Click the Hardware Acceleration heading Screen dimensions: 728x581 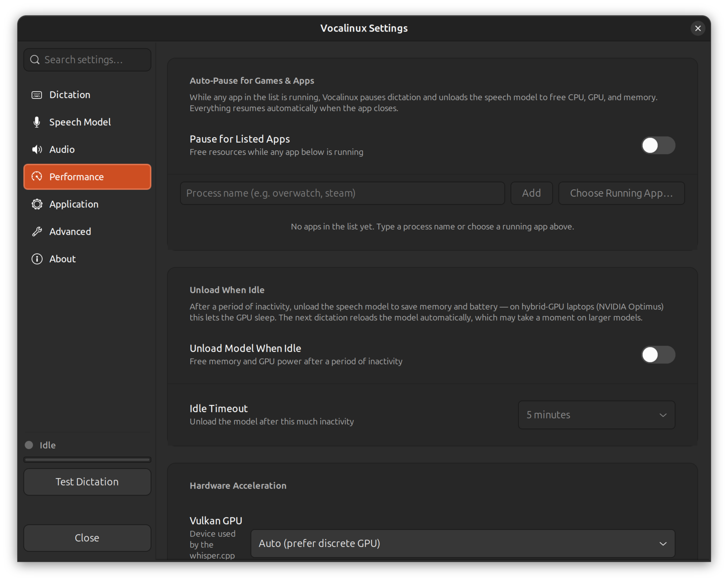coord(238,486)
